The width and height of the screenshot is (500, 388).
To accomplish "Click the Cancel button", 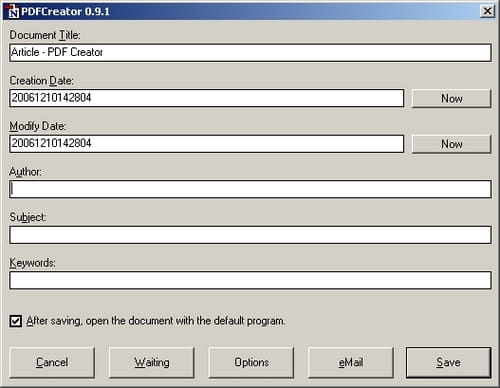I will pos(52,362).
